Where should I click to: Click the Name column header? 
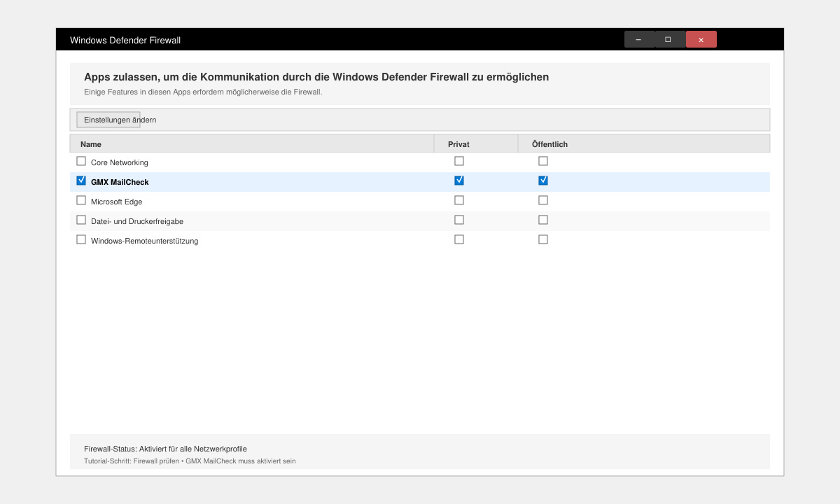[252, 143]
